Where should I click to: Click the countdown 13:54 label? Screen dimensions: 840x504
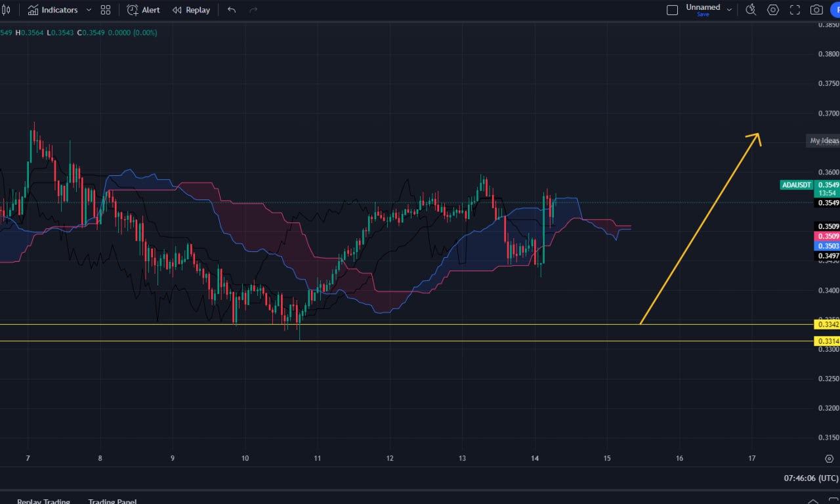pyautogui.click(x=827, y=194)
